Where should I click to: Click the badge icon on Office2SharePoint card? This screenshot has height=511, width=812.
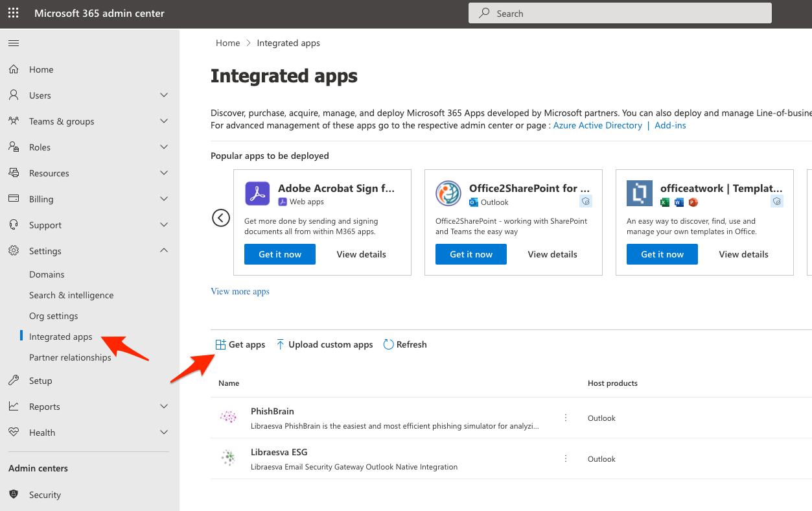(x=586, y=202)
